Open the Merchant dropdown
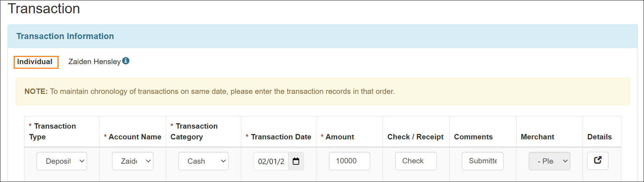 coord(549,161)
